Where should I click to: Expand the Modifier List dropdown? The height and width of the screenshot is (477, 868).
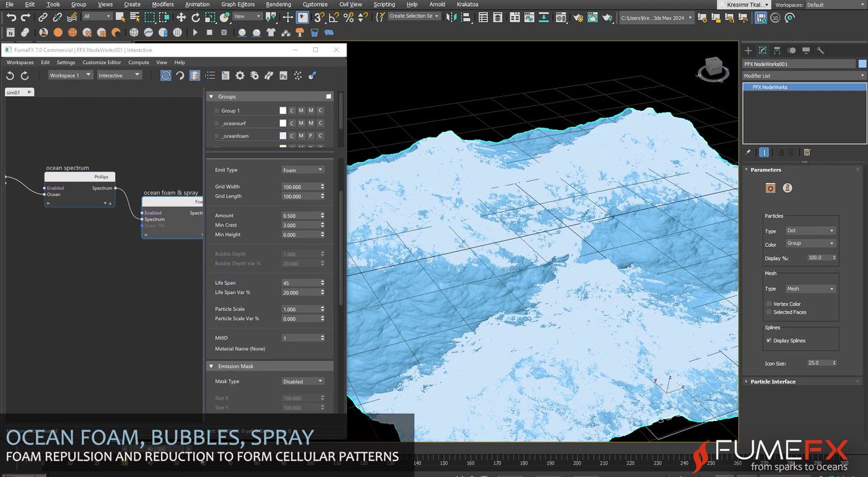pos(805,75)
